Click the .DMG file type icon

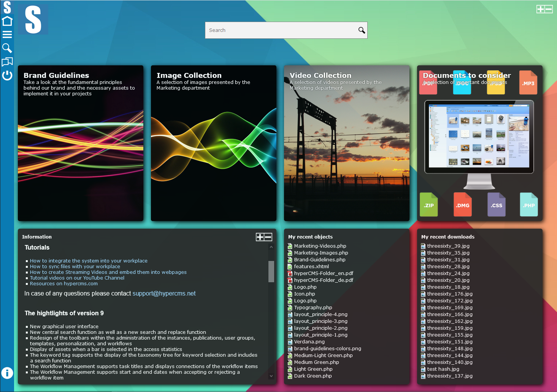point(462,204)
